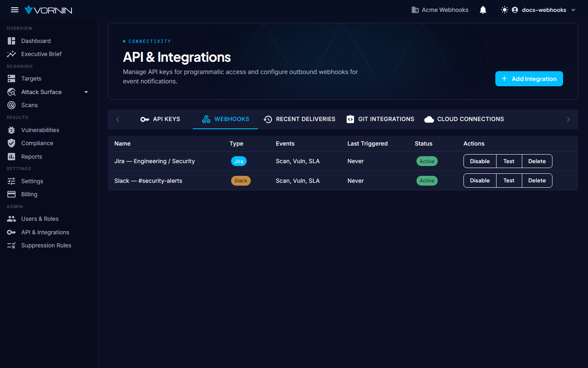Delete the Jira webhook

tap(537, 161)
